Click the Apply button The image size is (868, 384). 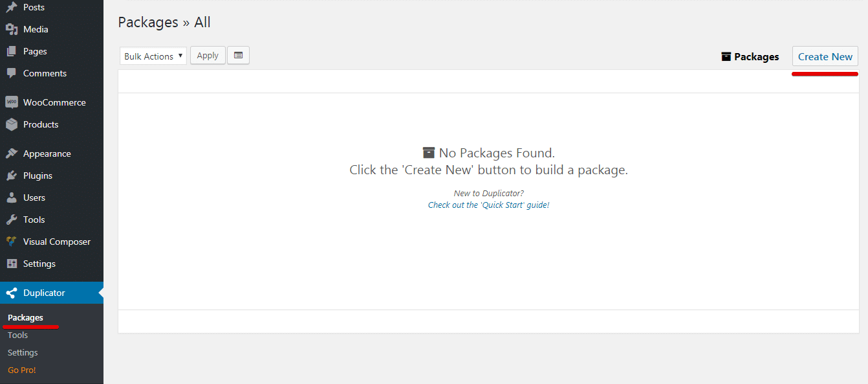pos(208,56)
